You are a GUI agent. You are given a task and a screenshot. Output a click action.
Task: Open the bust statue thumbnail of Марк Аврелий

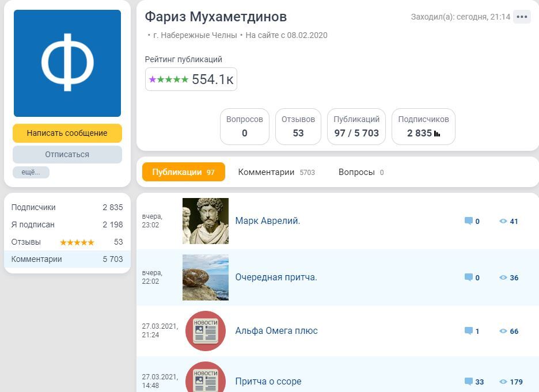coord(206,221)
